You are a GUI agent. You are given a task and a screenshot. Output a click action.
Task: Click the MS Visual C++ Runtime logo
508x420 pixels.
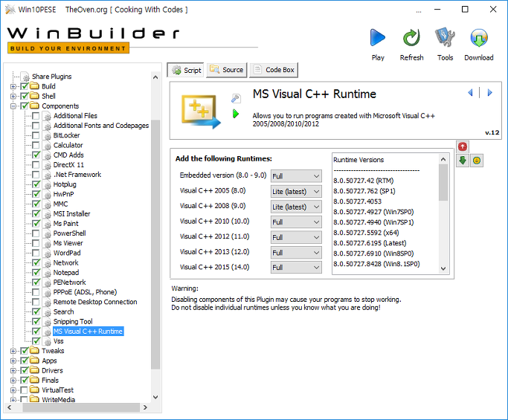[201, 111]
